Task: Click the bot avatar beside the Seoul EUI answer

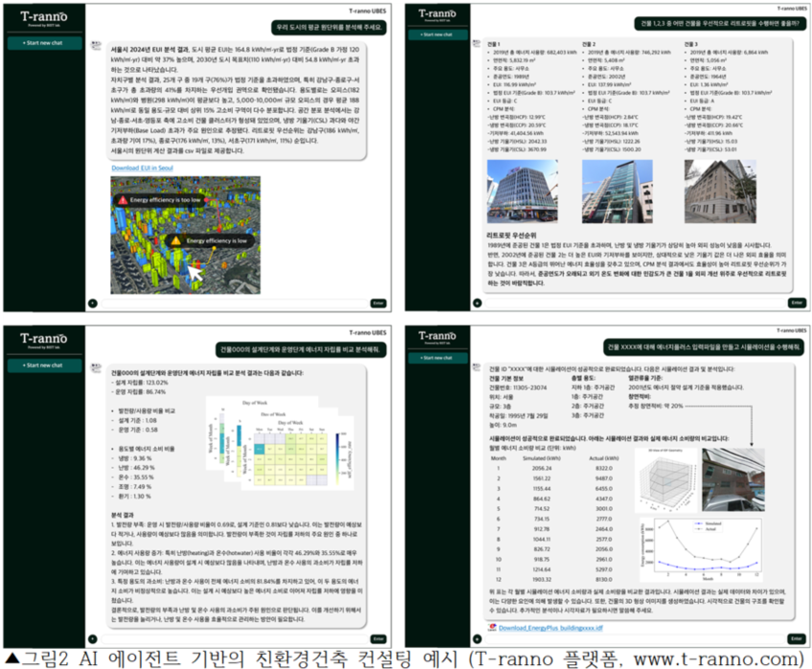Action: (96, 46)
